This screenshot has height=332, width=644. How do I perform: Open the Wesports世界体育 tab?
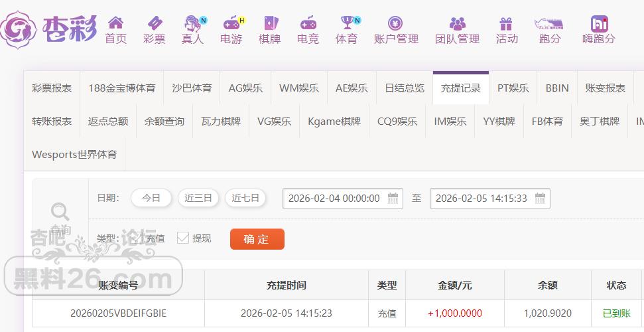coord(74,155)
